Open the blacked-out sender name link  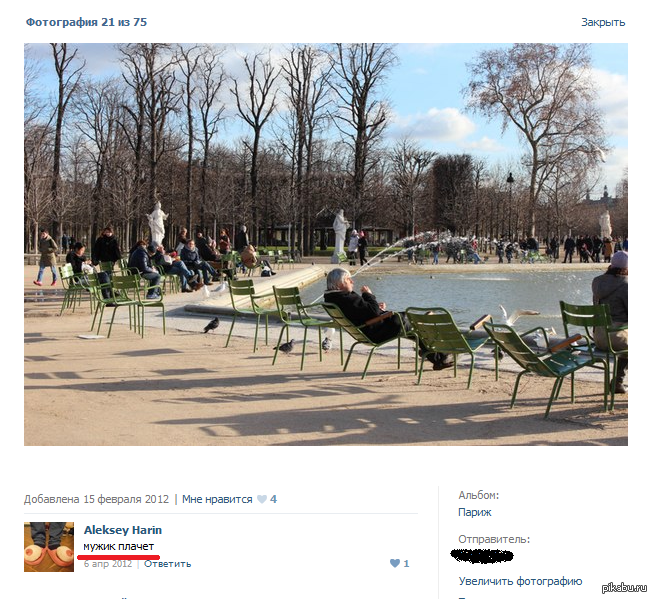click(482, 556)
